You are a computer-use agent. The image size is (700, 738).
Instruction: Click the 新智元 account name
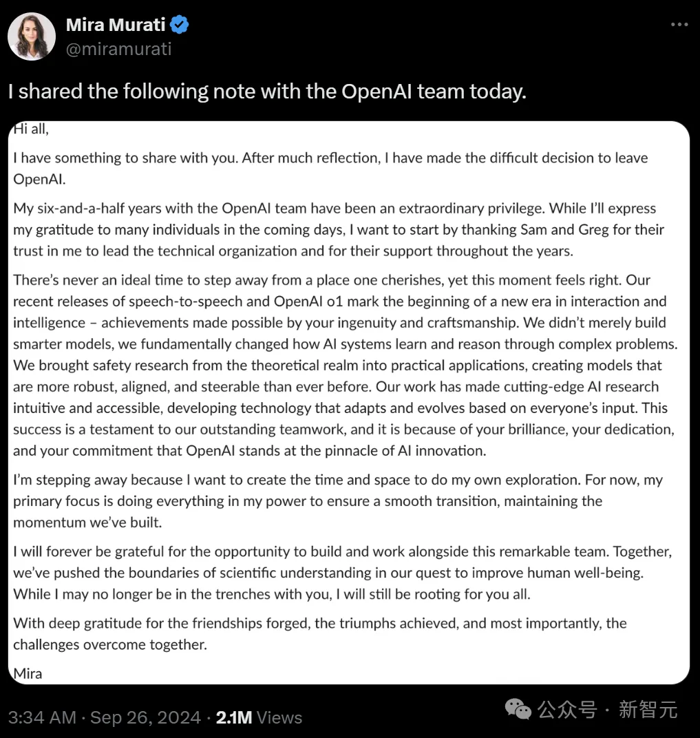(x=648, y=709)
